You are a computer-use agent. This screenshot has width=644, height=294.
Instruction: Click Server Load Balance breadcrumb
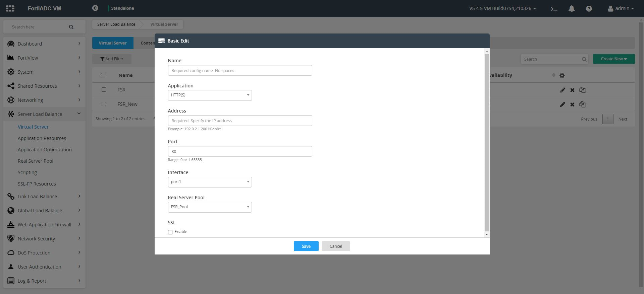point(116,24)
